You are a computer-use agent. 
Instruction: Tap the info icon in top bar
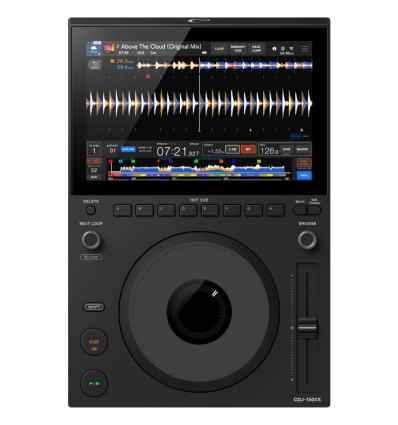click(274, 48)
